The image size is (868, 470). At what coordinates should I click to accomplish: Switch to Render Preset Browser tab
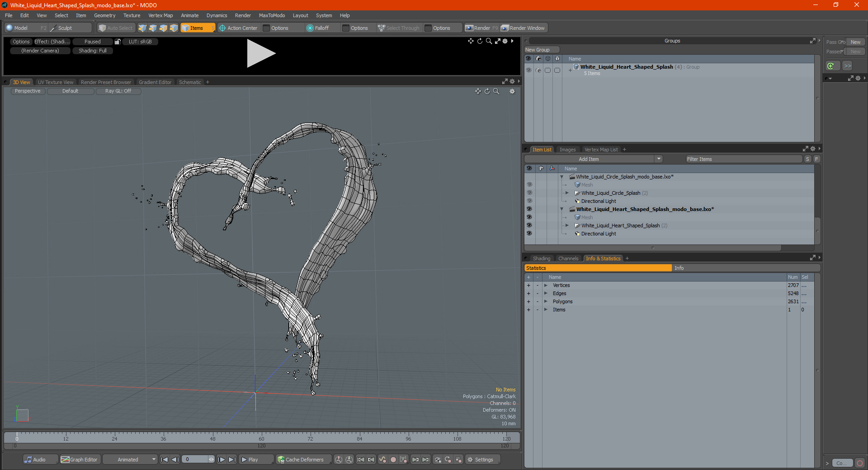[x=106, y=82]
